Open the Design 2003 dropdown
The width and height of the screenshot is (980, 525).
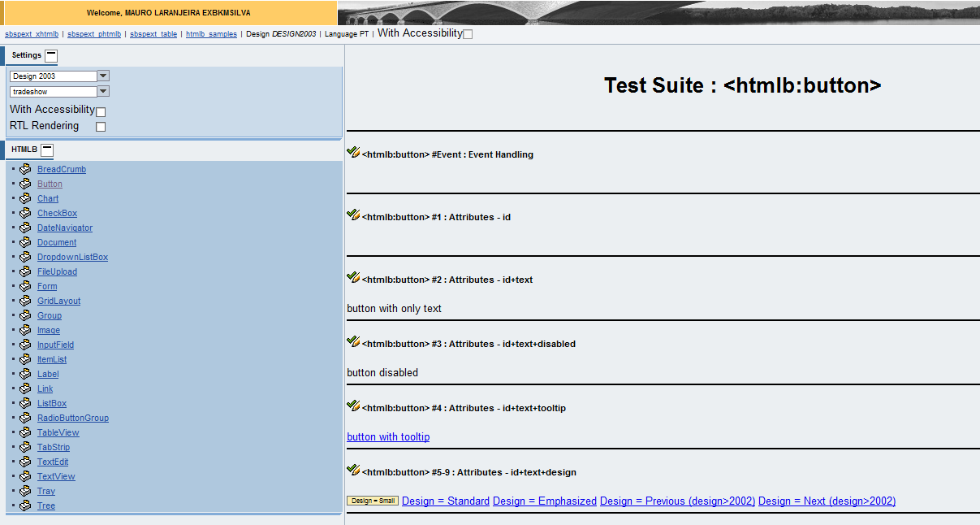(x=103, y=76)
